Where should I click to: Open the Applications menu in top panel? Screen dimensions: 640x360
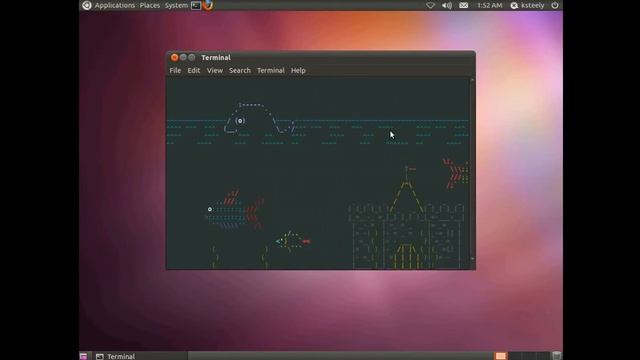coord(115,5)
